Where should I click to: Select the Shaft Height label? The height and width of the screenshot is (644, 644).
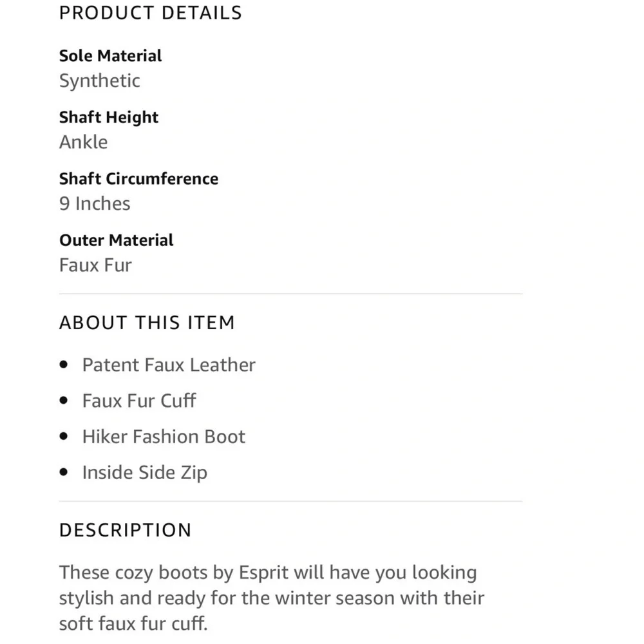(x=109, y=117)
